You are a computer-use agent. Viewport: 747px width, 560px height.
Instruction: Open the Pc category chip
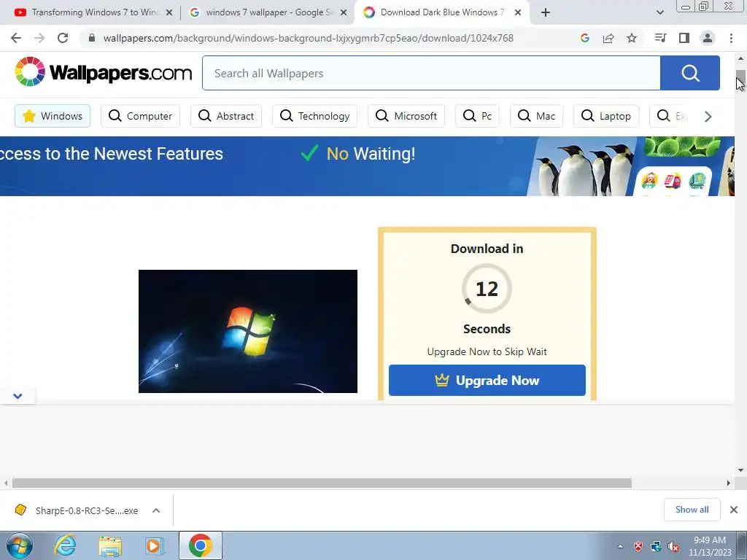[477, 116]
